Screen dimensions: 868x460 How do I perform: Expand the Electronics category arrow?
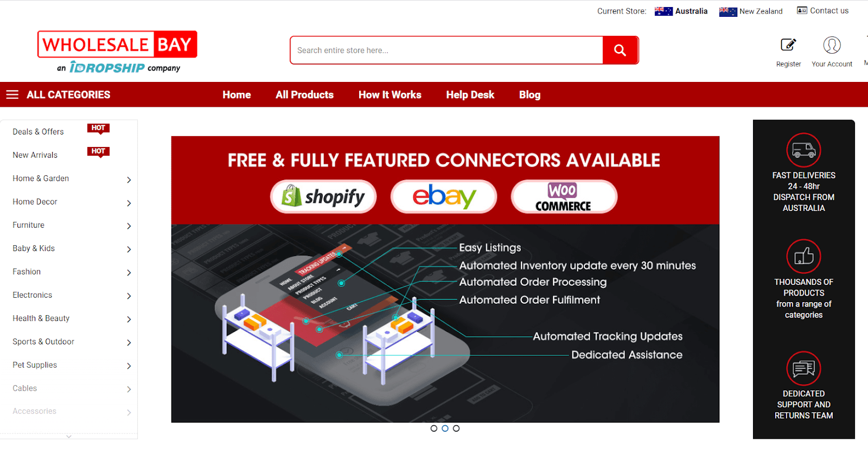[x=129, y=296]
